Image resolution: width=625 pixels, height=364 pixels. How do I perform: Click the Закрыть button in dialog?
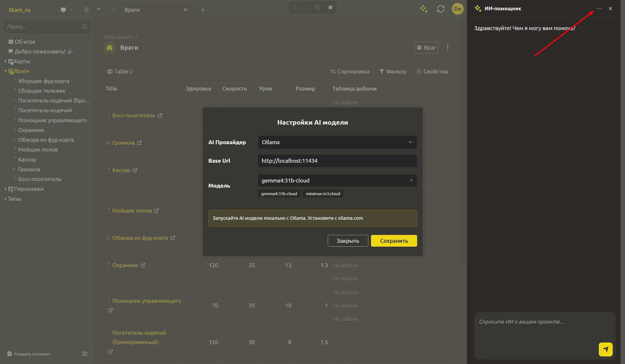(348, 241)
